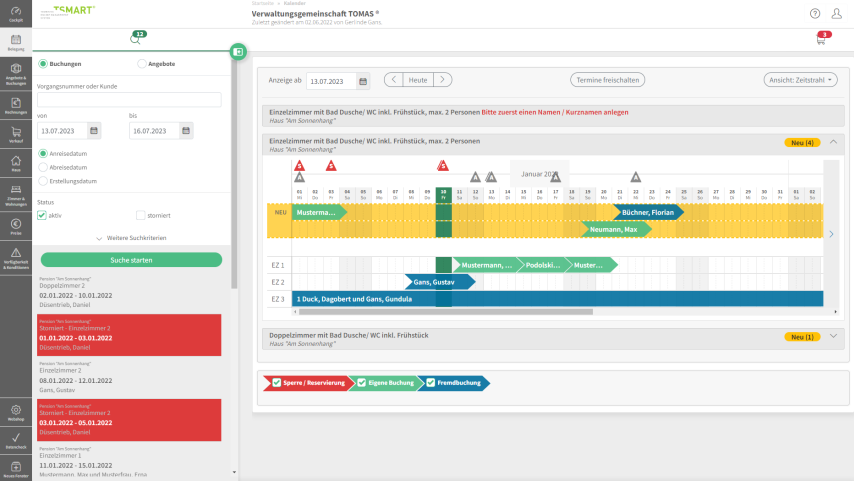
Task: Expand Weitere Suchkriterien section
Action: 130,238
